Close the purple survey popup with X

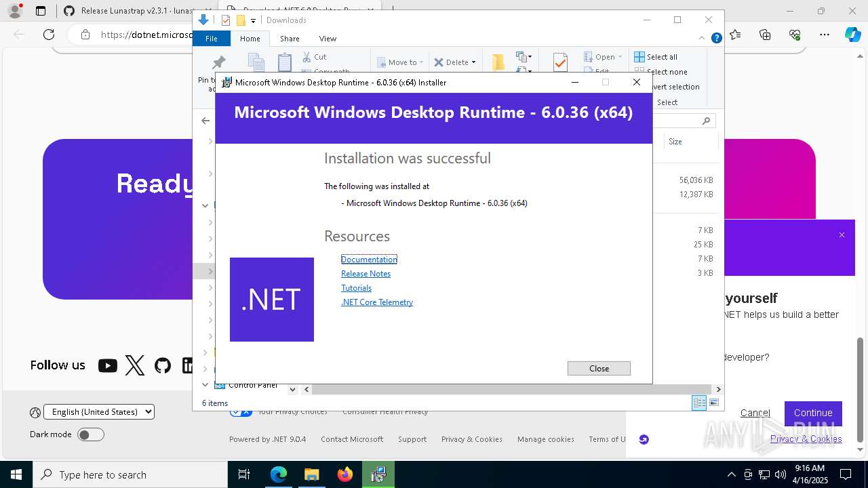pos(842,235)
